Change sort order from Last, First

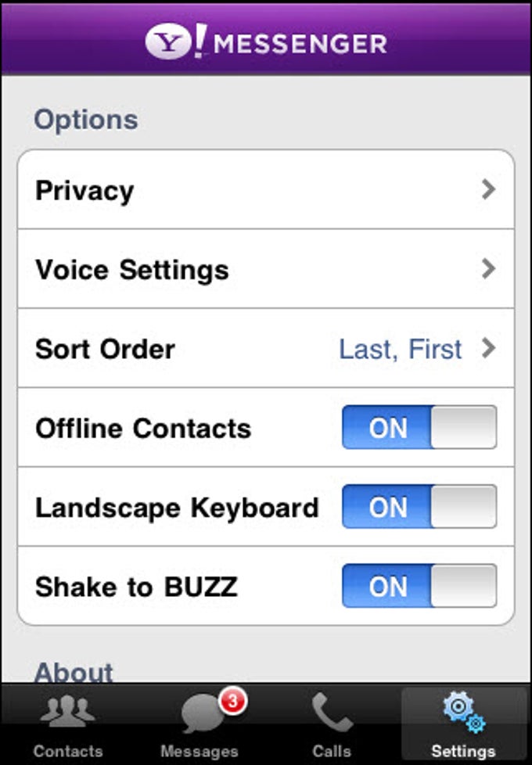401,349
